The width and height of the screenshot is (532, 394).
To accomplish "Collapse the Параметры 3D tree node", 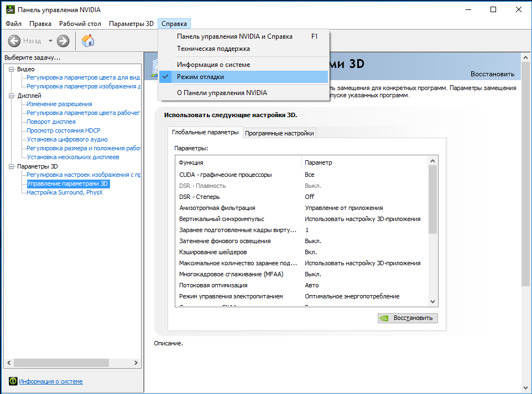I will tap(11, 166).
